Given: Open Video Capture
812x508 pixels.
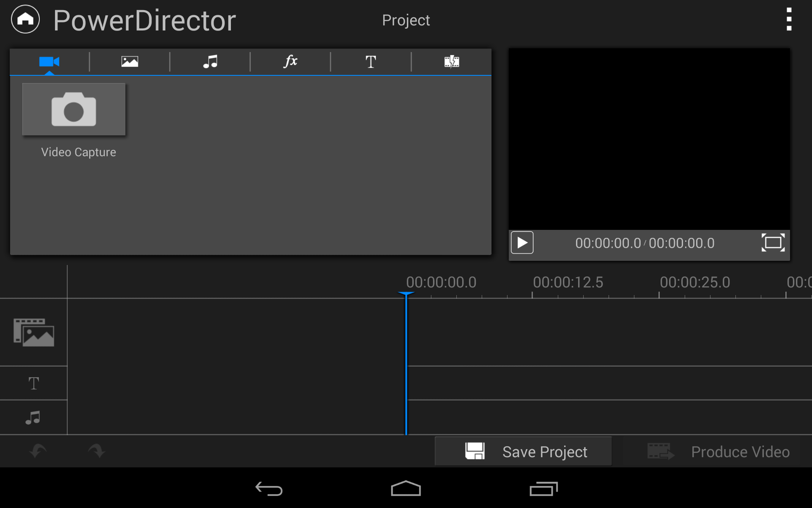Looking at the screenshot, I should [74, 109].
